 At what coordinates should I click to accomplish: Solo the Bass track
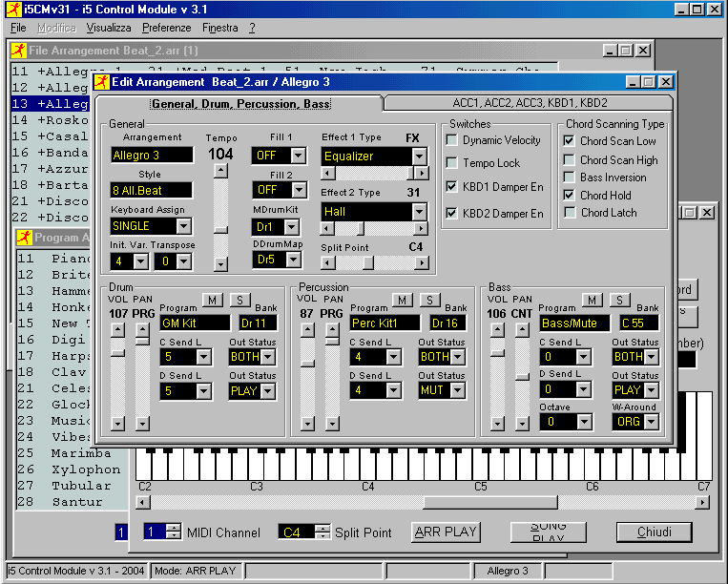tap(620, 301)
